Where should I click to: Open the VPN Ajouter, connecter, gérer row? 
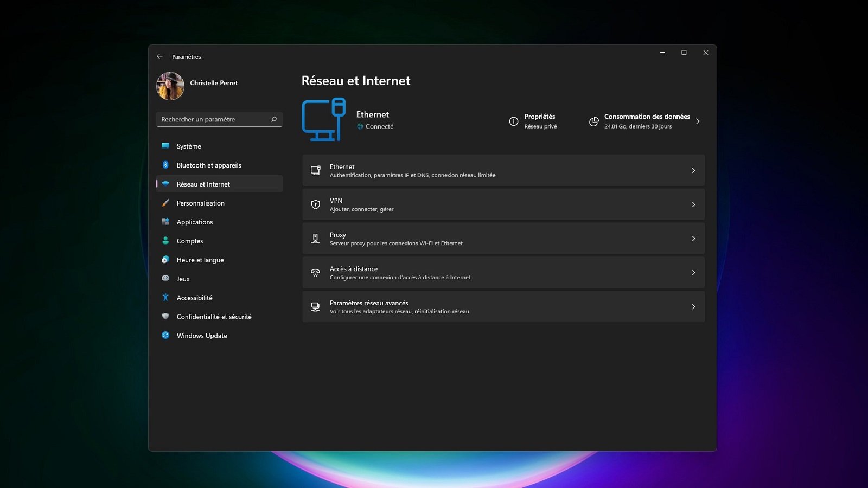click(x=503, y=204)
